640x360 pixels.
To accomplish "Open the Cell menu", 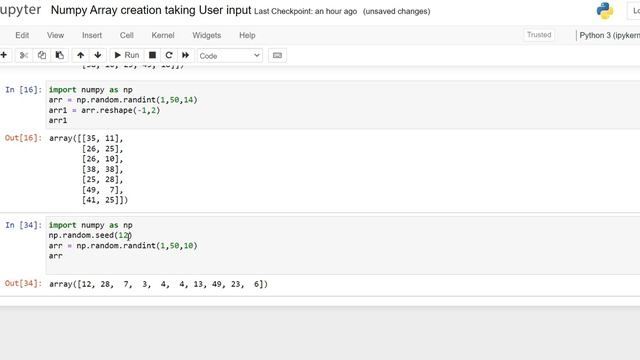I will point(127,36).
